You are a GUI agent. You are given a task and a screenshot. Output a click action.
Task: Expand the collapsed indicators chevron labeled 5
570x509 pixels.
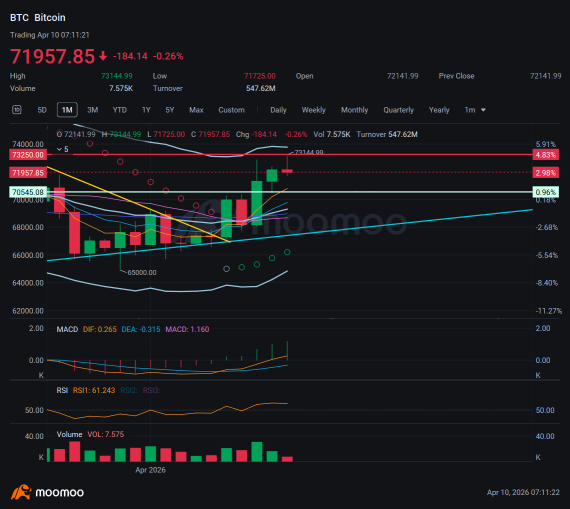click(63, 149)
